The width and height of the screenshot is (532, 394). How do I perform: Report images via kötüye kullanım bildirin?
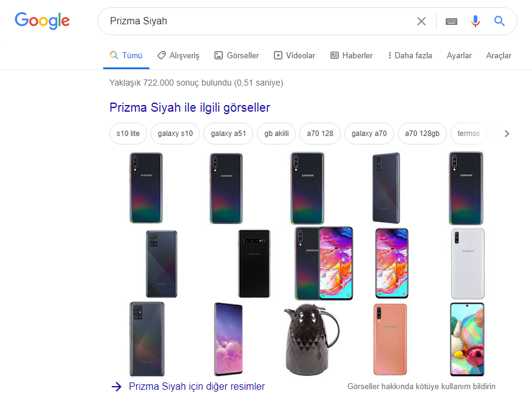(421, 386)
